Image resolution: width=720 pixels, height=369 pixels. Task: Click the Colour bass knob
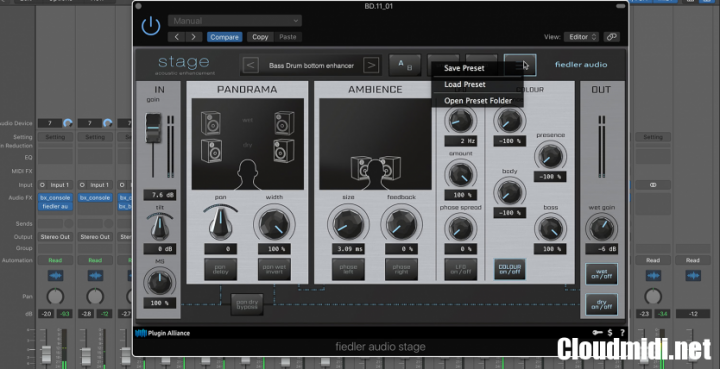point(550,228)
